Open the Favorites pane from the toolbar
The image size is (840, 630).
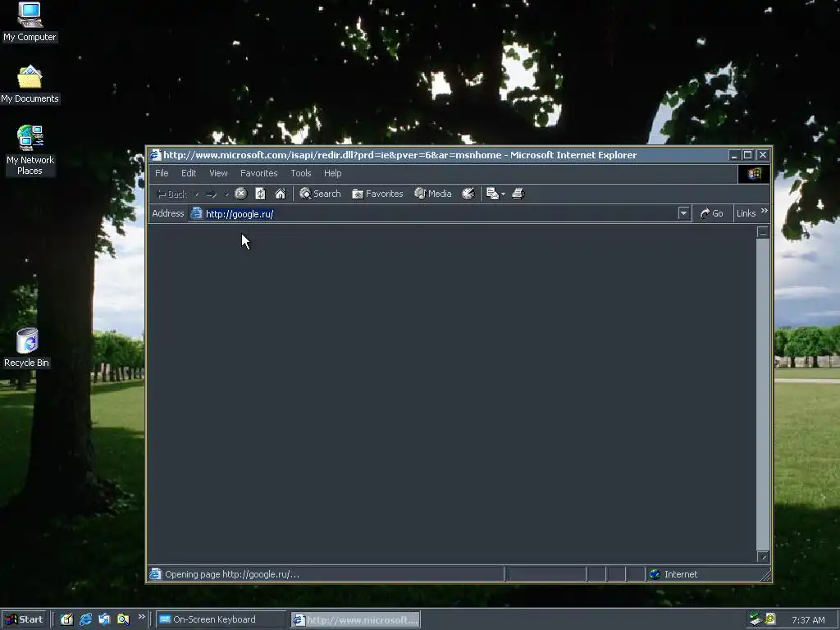point(377,194)
